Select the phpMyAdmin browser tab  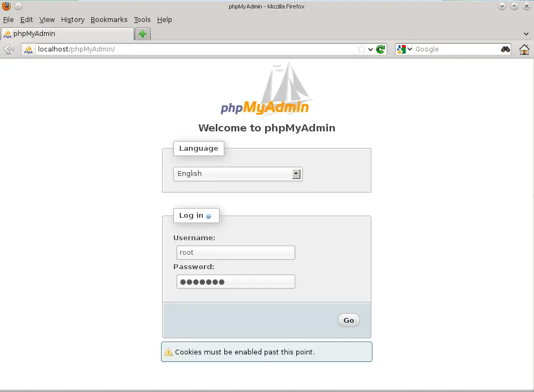point(68,34)
